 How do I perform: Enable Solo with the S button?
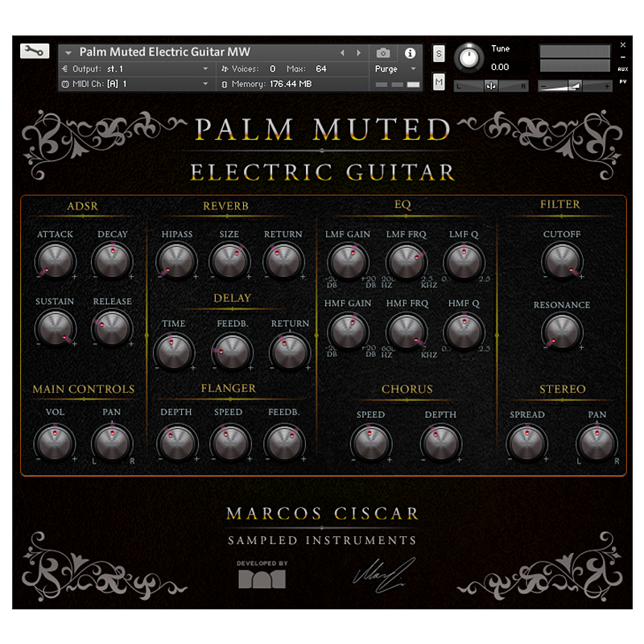(x=439, y=52)
